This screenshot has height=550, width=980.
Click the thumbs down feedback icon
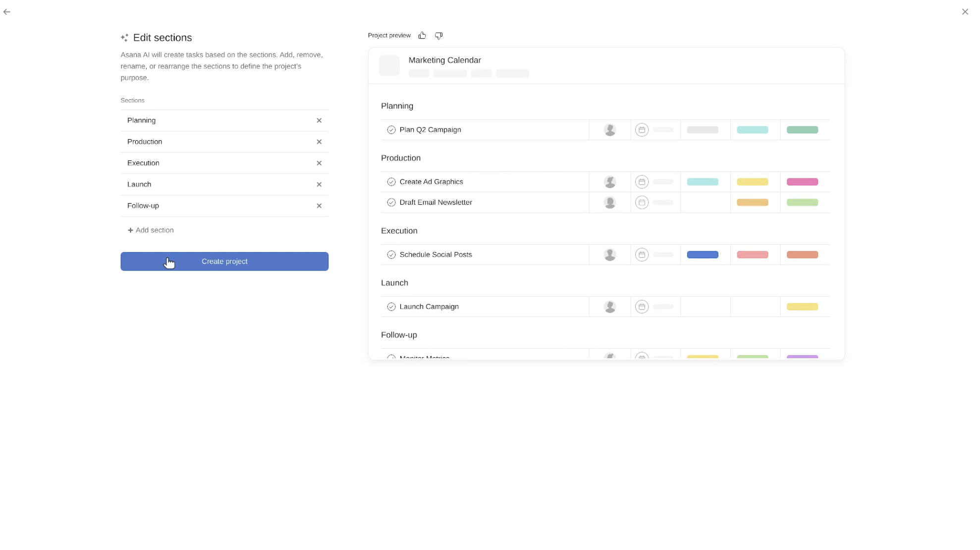438,35
